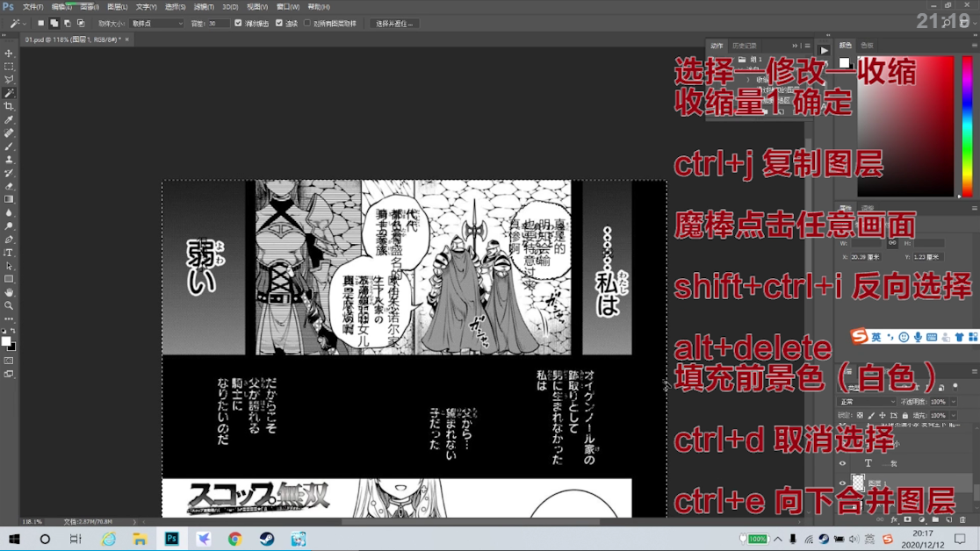Add layer style with fx icon
This screenshot has height=551, width=980.
pos(894,519)
